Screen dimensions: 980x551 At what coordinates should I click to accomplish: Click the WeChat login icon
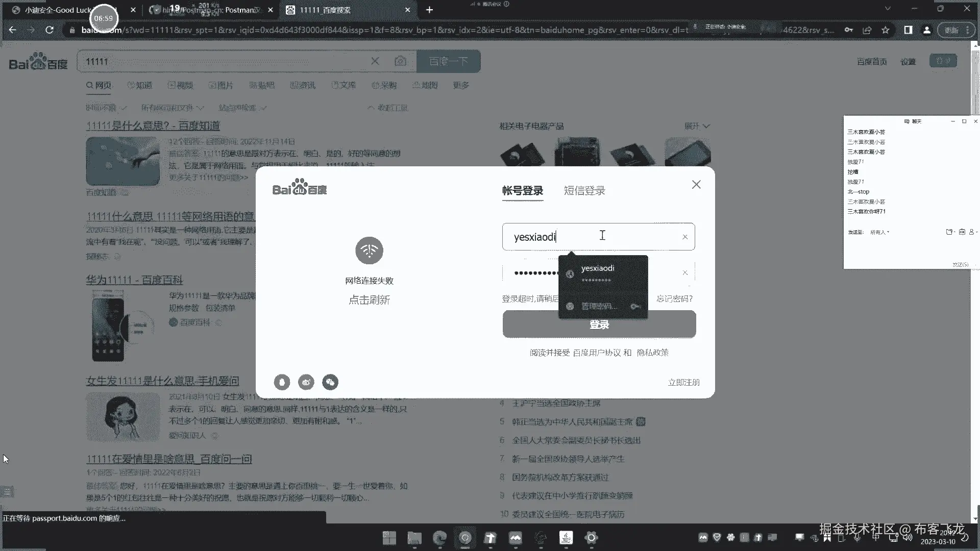[x=330, y=382]
